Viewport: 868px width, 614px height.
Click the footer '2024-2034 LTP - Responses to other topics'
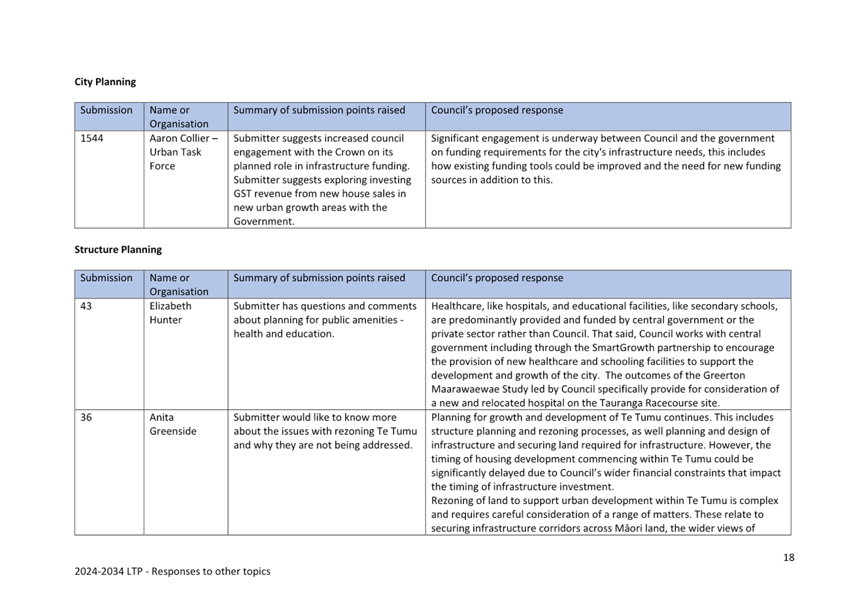click(x=173, y=571)
